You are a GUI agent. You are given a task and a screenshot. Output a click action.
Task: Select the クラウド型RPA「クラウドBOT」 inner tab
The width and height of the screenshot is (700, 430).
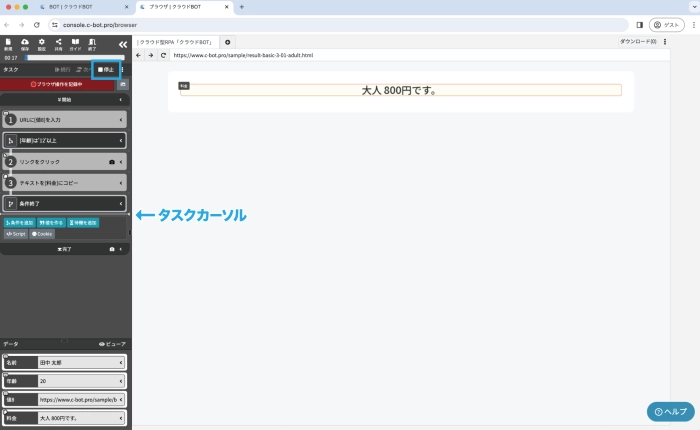click(x=176, y=42)
